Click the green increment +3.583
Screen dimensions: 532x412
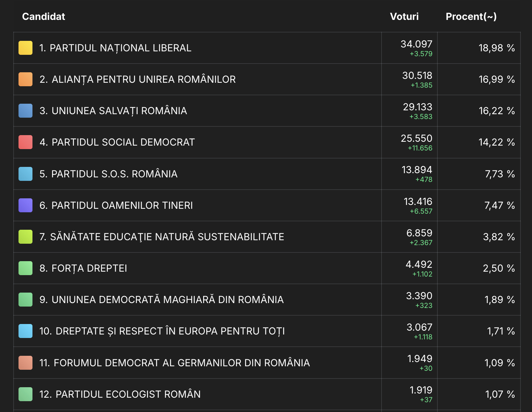tap(421, 117)
